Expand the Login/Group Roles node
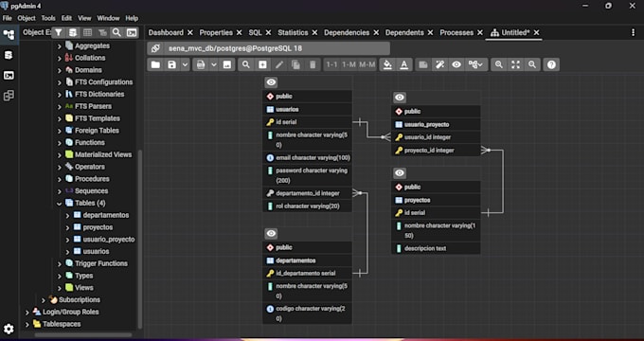This screenshot has width=644, height=341. (x=27, y=313)
